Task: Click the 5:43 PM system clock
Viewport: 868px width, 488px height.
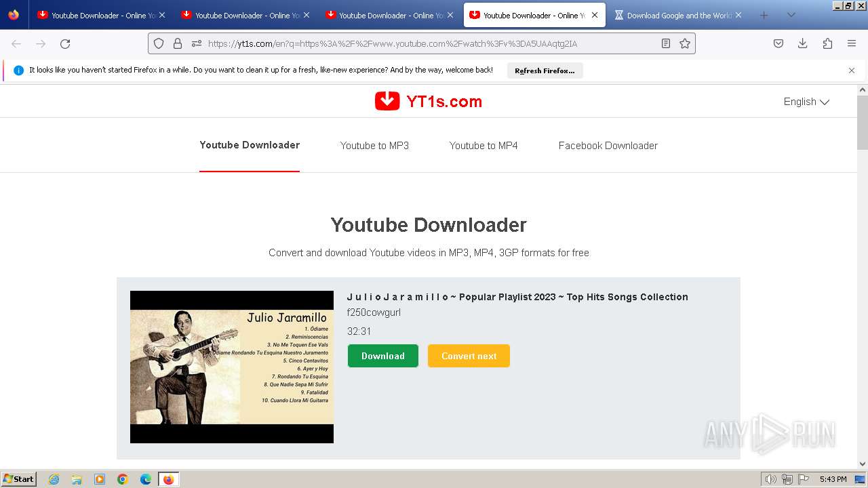Action: point(833,479)
